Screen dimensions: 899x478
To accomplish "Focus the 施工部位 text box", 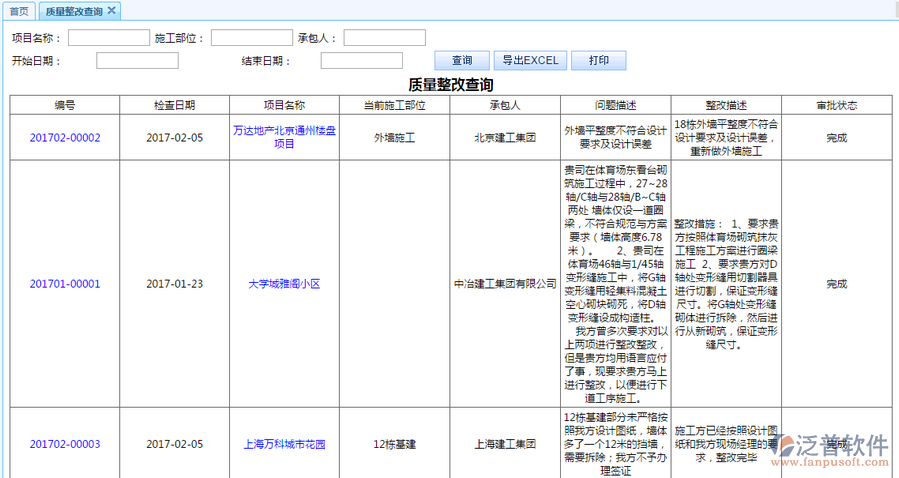I will [x=252, y=38].
